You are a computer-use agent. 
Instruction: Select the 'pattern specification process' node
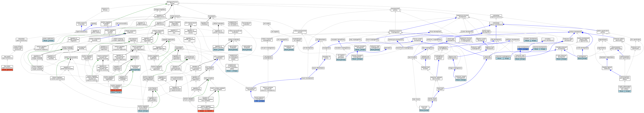(603, 32)
